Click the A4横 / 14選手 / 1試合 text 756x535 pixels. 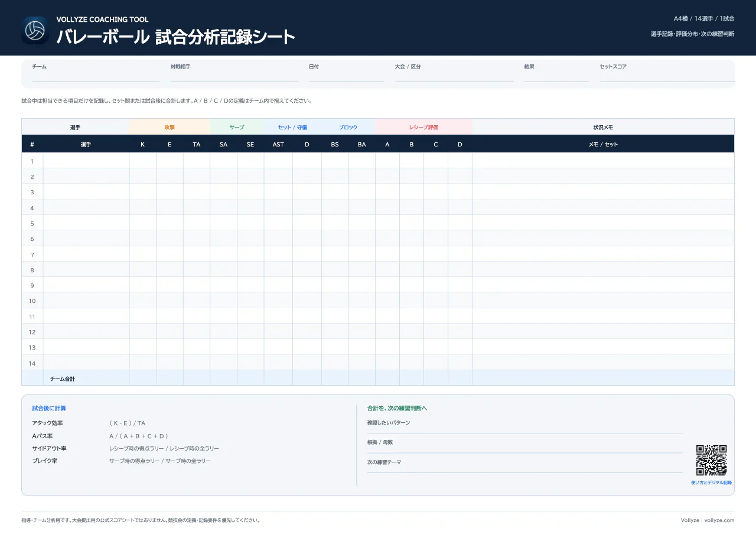704,19
